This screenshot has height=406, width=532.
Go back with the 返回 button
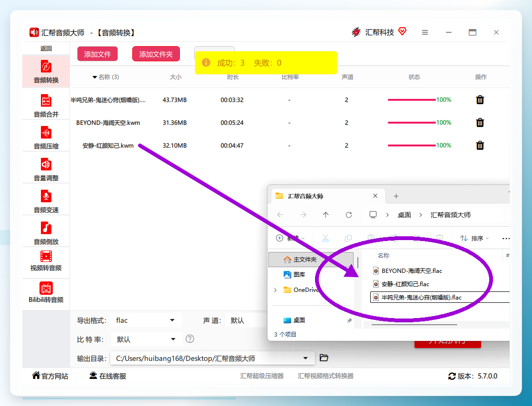point(46,48)
